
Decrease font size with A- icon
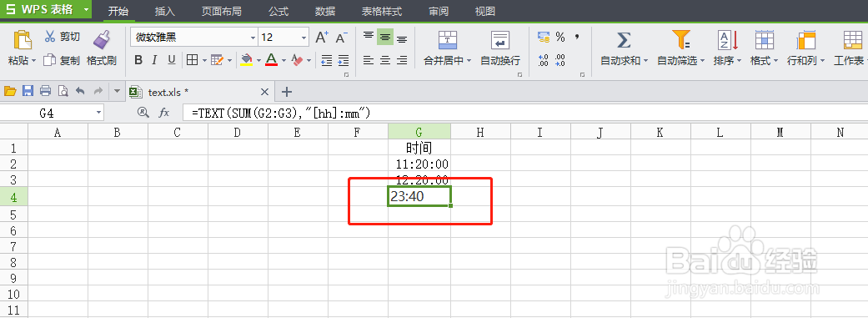click(341, 38)
